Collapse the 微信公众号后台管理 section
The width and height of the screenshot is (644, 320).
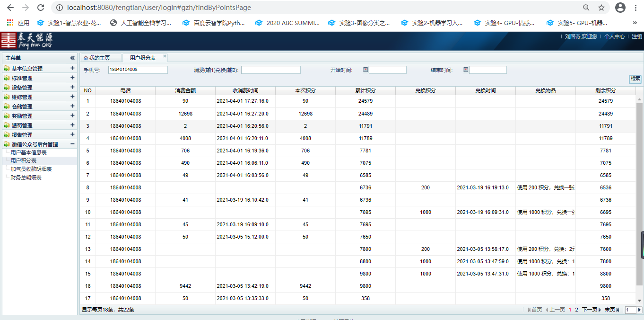click(x=72, y=144)
